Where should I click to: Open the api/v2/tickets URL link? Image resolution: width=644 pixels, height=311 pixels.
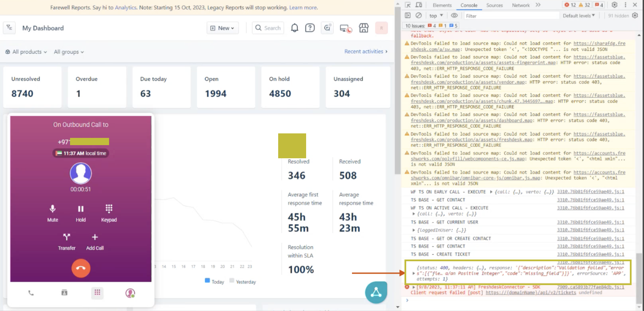click(x=531, y=293)
